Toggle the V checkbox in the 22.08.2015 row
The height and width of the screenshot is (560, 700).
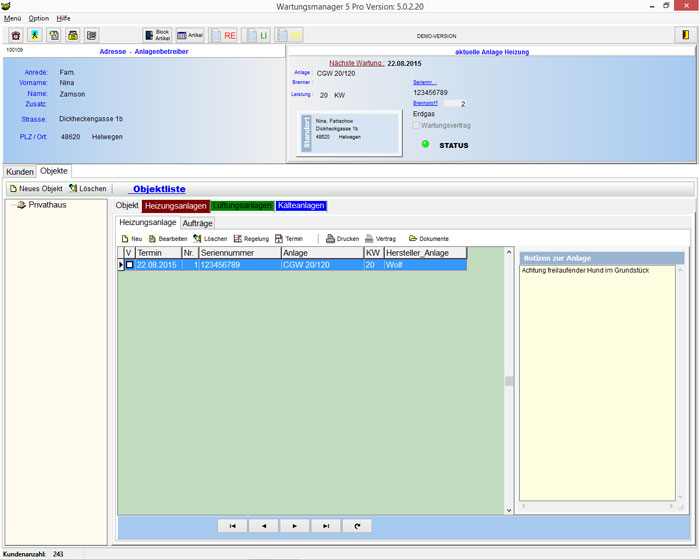coord(129,265)
